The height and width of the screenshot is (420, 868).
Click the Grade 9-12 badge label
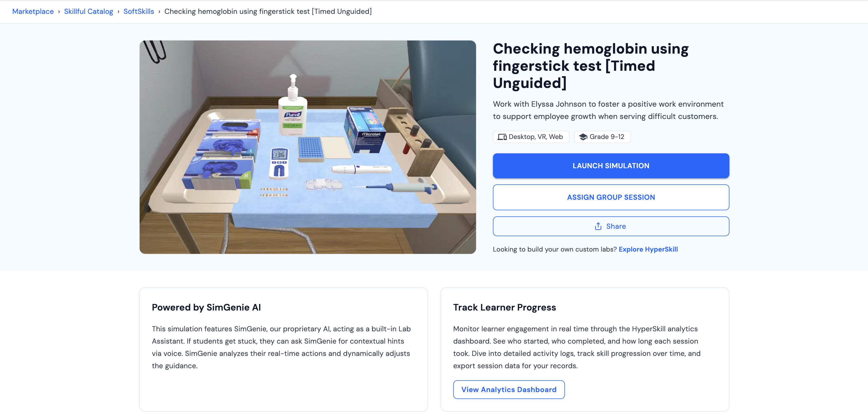606,137
